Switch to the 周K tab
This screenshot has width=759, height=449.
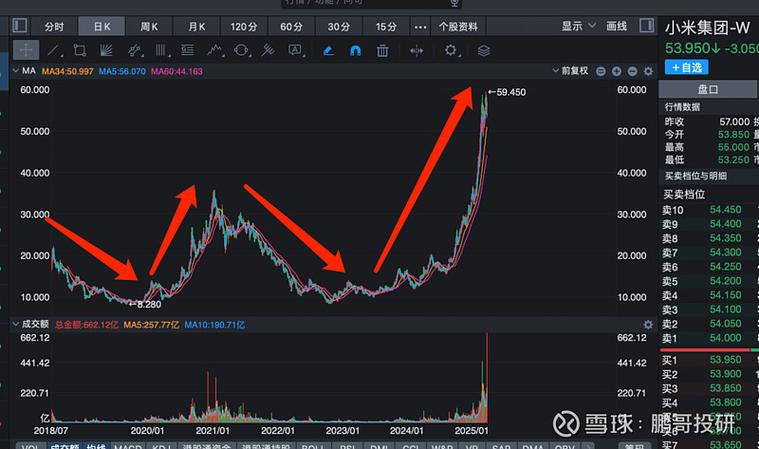(x=149, y=27)
